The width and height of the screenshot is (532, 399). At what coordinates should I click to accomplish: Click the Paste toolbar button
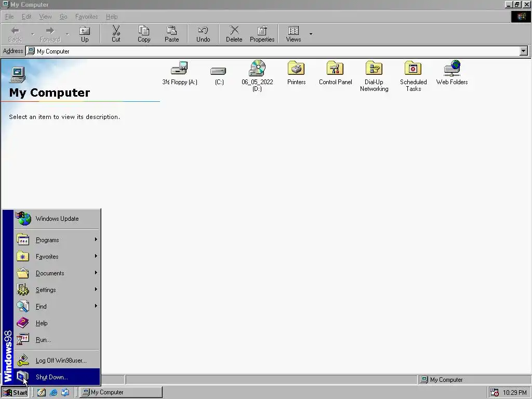tap(171, 34)
